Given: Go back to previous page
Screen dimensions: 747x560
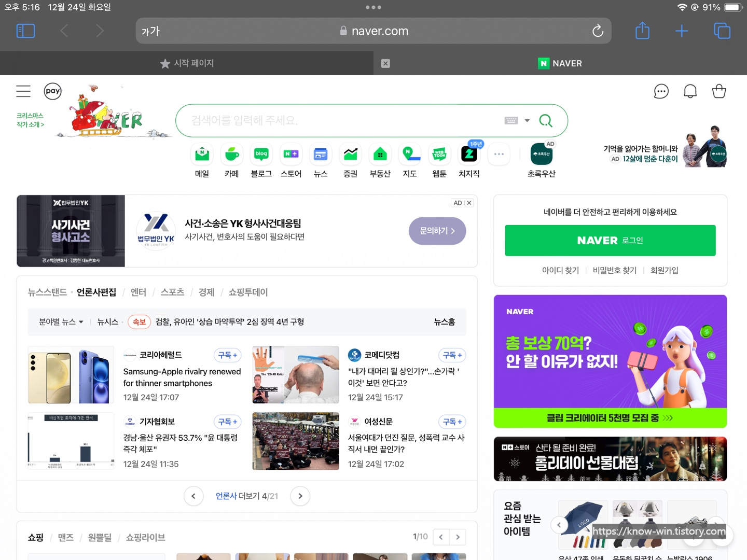Looking at the screenshot, I should [64, 31].
